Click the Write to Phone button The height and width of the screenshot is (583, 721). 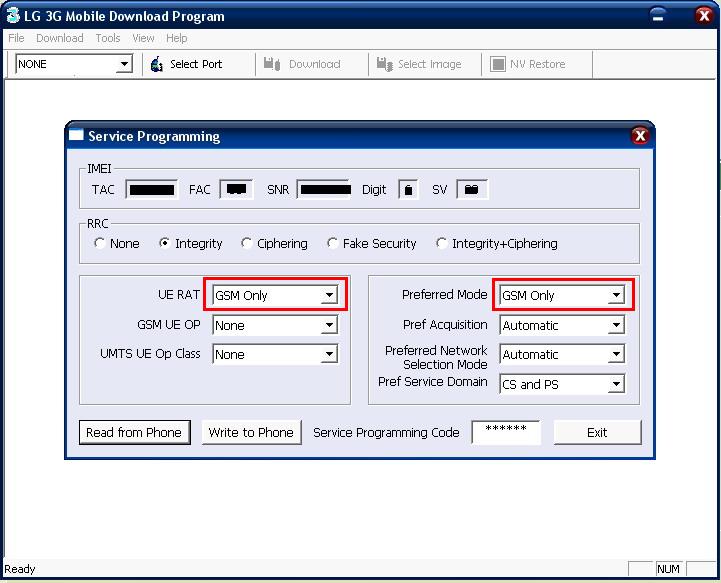coord(251,432)
